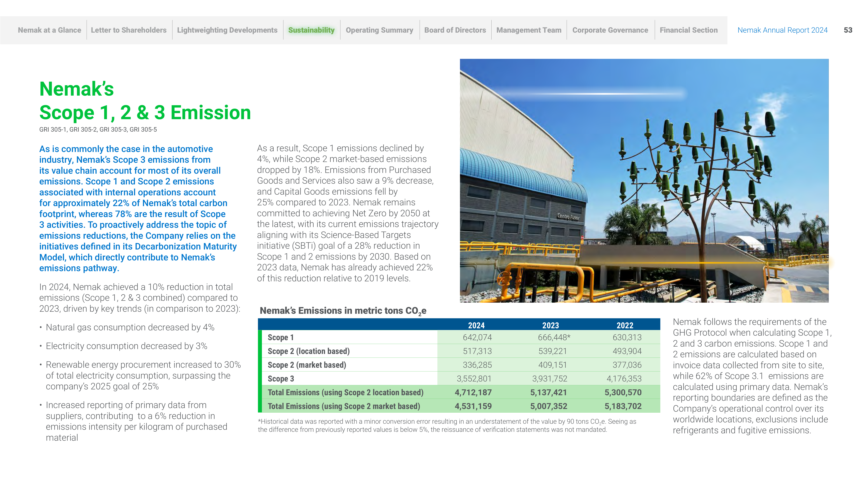Click Scope 3 2022 value 4,176,353
Viewport: 868px width, 488px height.
pyautogui.click(x=624, y=379)
